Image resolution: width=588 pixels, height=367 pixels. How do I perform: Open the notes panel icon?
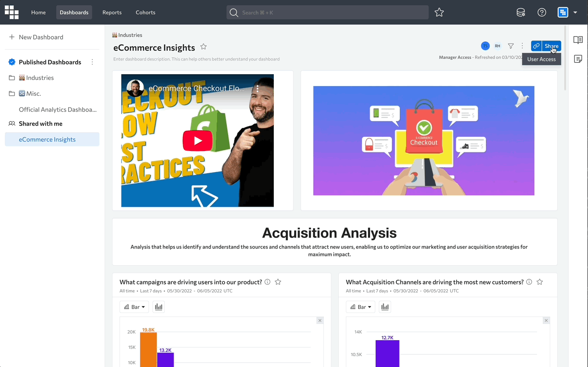578,59
